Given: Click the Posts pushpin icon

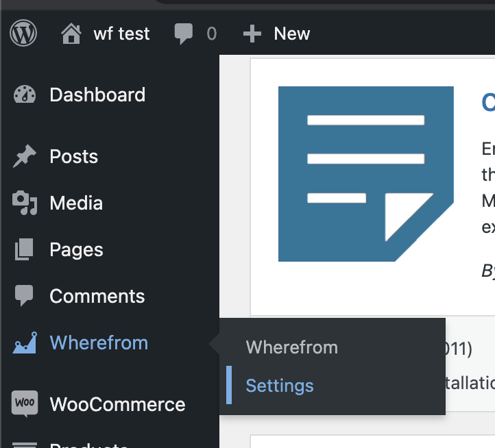Looking at the screenshot, I should pos(25,157).
